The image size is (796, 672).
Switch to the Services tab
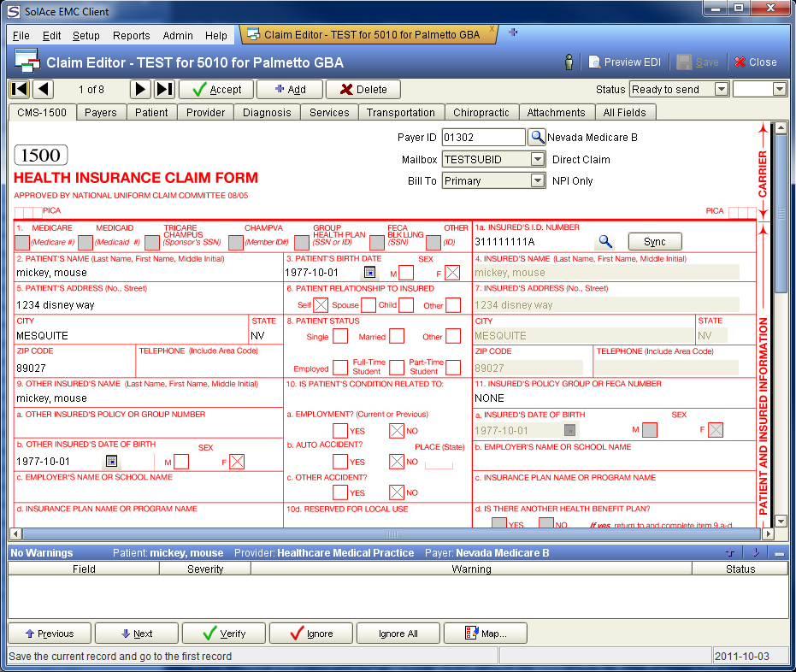(x=329, y=112)
